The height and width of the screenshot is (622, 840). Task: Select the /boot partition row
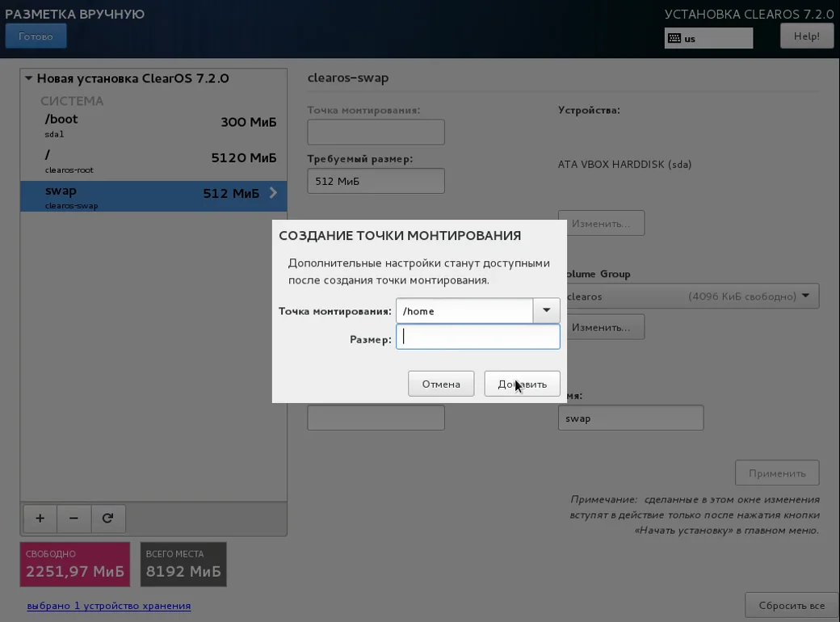(153, 125)
